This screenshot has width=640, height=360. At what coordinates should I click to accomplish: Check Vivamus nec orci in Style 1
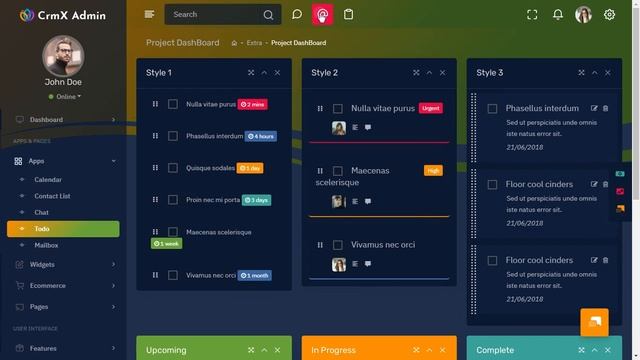coord(173,275)
